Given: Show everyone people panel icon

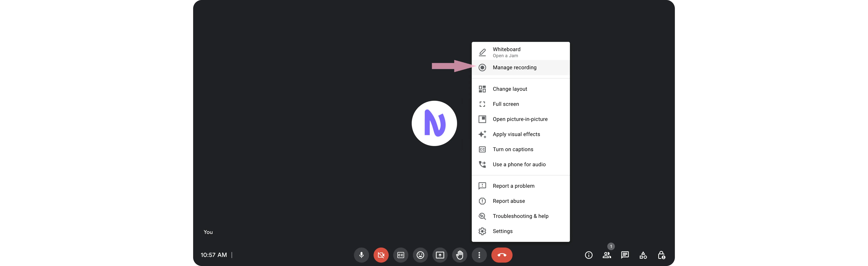Looking at the screenshot, I should click(607, 255).
